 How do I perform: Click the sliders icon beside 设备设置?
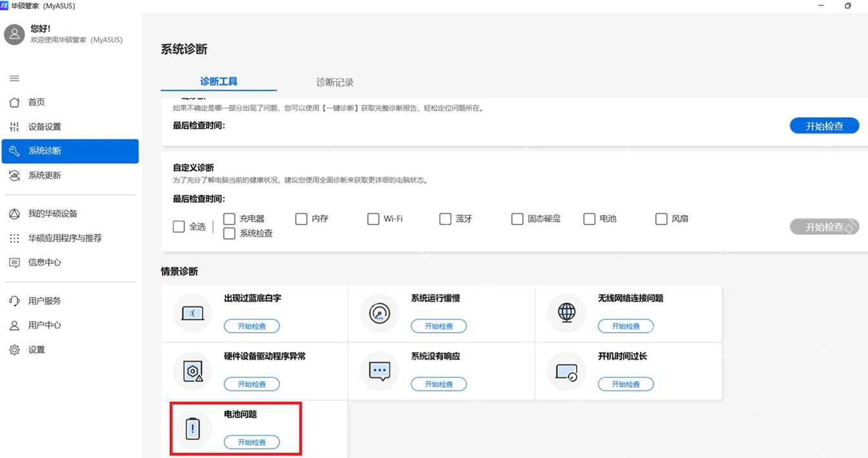[14, 127]
